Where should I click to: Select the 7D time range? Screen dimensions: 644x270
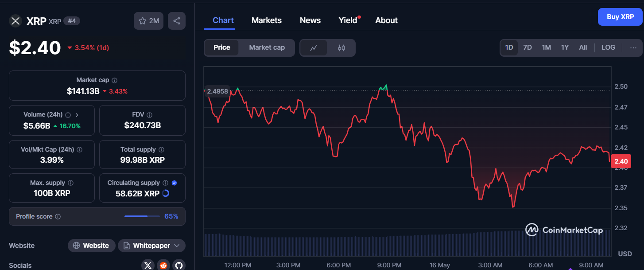click(528, 47)
